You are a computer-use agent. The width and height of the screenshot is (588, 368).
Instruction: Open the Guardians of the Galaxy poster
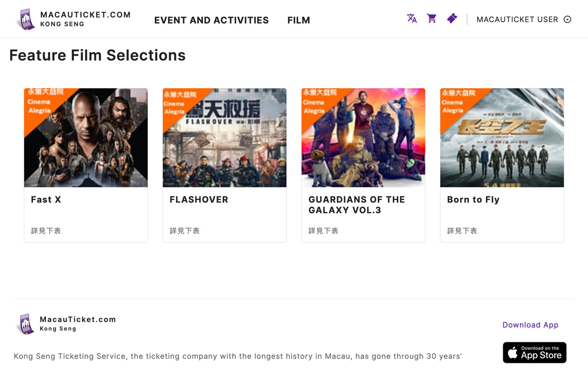point(363,138)
